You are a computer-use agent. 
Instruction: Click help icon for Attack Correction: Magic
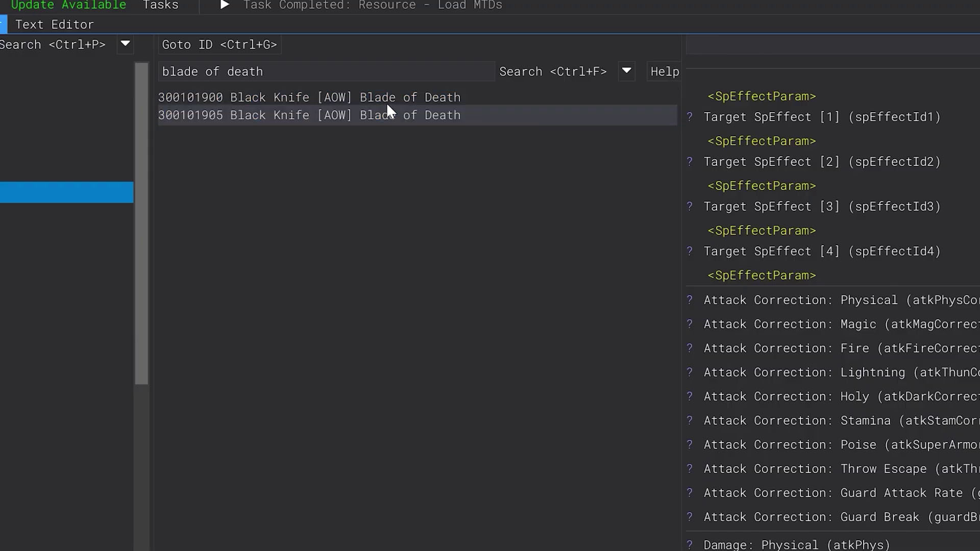click(x=690, y=324)
